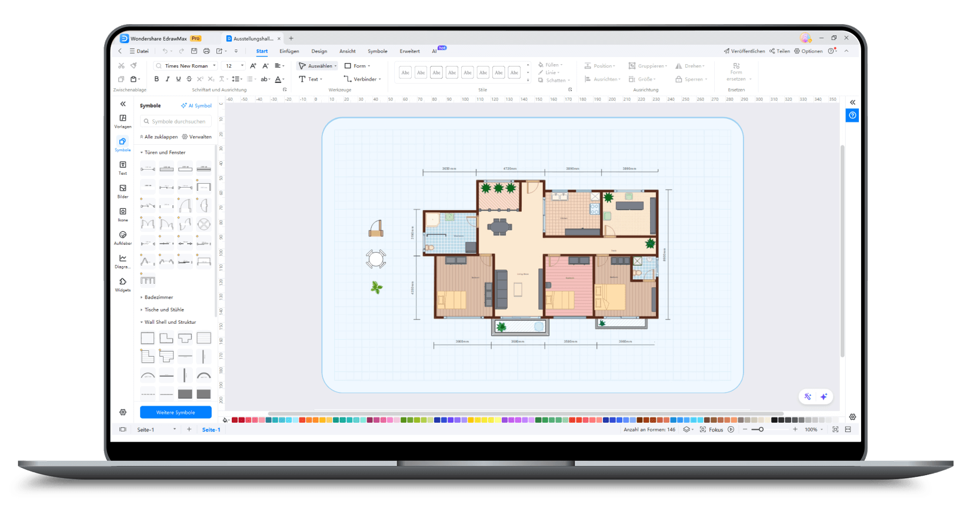Screen dimensions: 980x521
Task: Switch to the Einfügen ribbon tab
Action: [289, 51]
